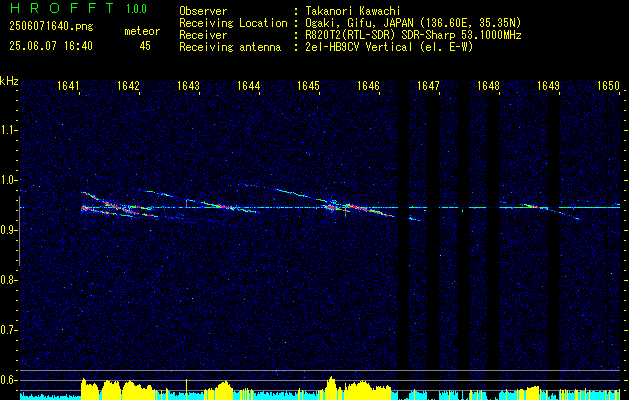Click the 1642 time marker
Viewport: 629px width, 400px height.
[128, 85]
